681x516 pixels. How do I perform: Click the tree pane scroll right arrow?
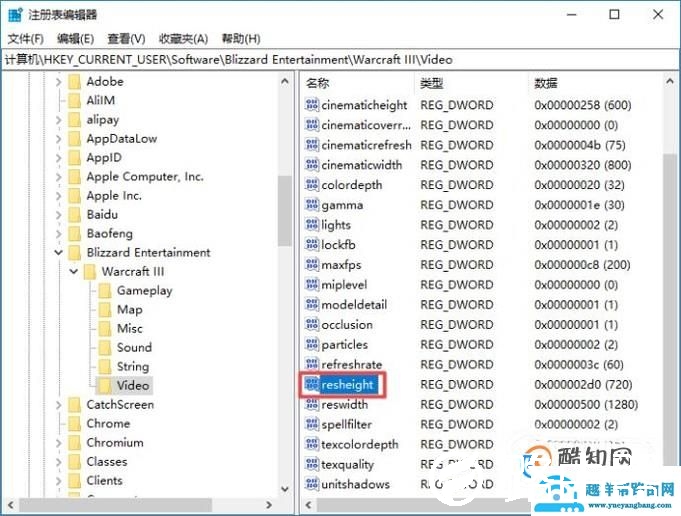(269, 505)
